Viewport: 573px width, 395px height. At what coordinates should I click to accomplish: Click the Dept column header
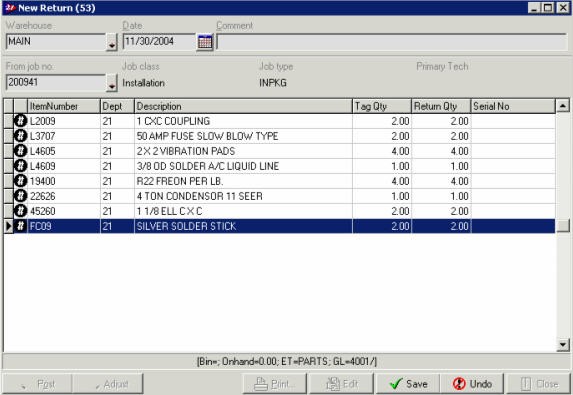coord(117,106)
